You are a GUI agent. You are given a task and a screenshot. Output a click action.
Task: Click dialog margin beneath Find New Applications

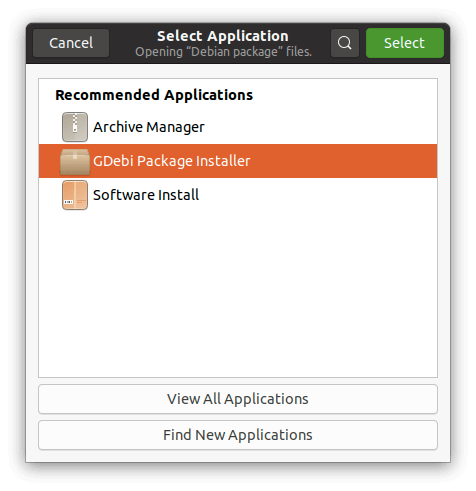click(238, 456)
